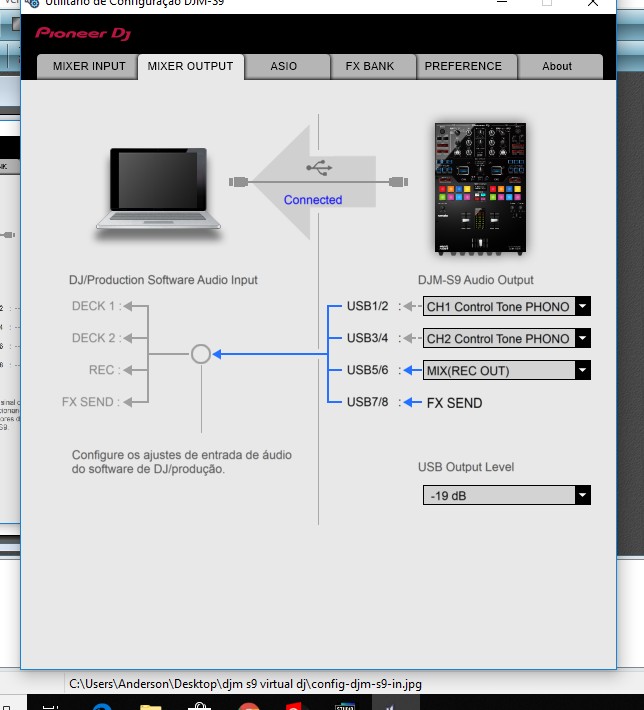644x710 pixels.
Task: Click the DJM-S9 utility title bar icon
Action: (33, 4)
